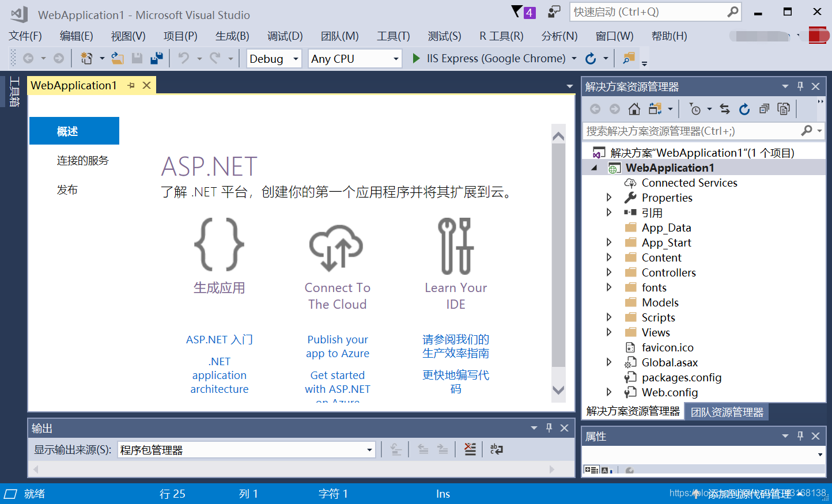Open the 请参阅我们的生产效率指南 link
Screen dimensions: 832x504
point(456,346)
